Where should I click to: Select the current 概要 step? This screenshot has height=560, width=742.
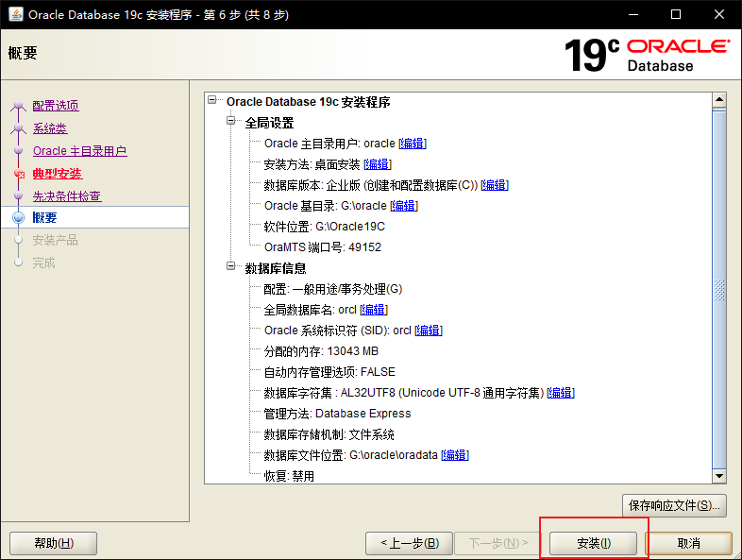[44, 218]
